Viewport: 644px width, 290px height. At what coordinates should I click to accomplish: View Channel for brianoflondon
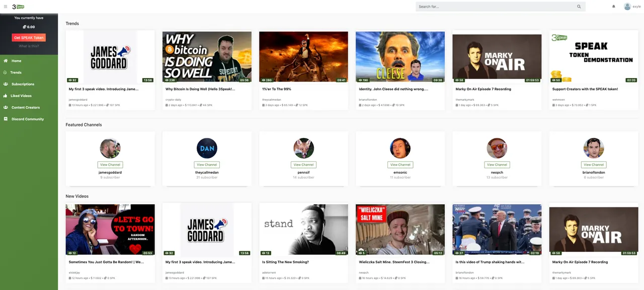click(594, 165)
